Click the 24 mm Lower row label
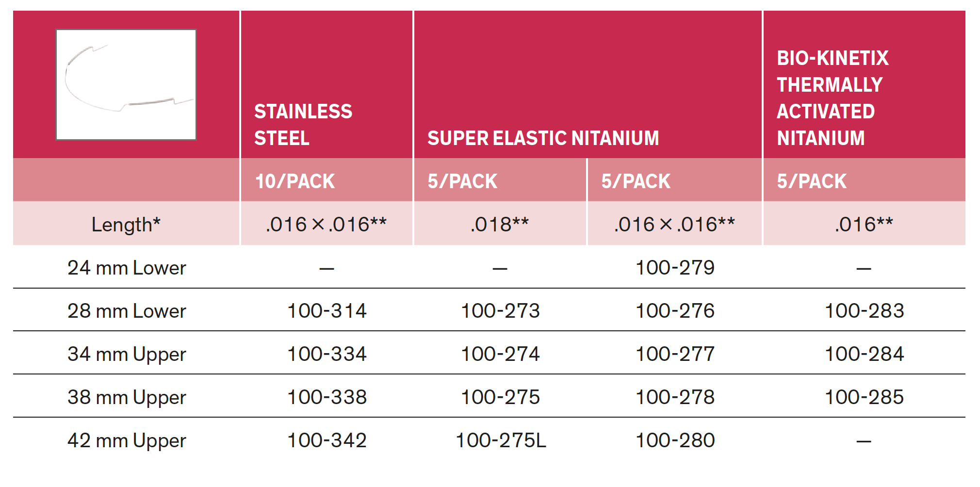The width and height of the screenshot is (980, 487). pyautogui.click(x=127, y=268)
